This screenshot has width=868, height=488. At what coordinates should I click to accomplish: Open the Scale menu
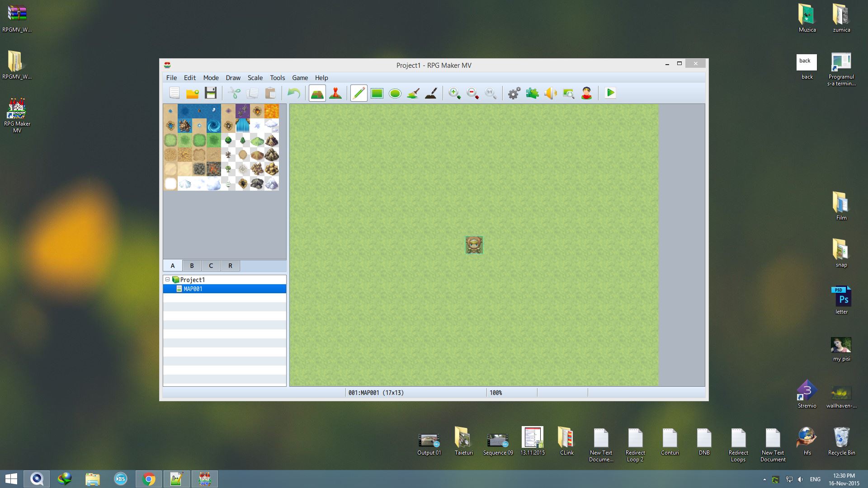tap(255, 78)
